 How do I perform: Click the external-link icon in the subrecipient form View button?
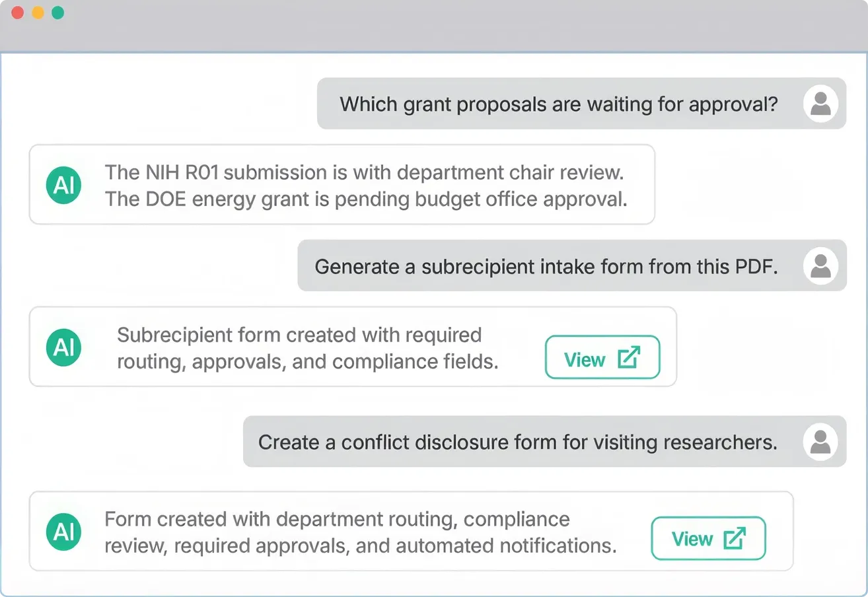[x=628, y=357]
